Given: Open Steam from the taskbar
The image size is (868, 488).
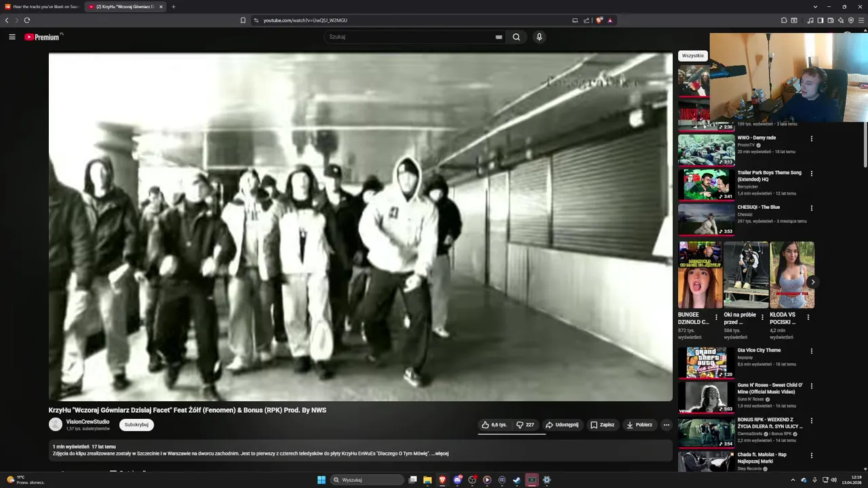Looking at the screenshot, I should point(517,480).
